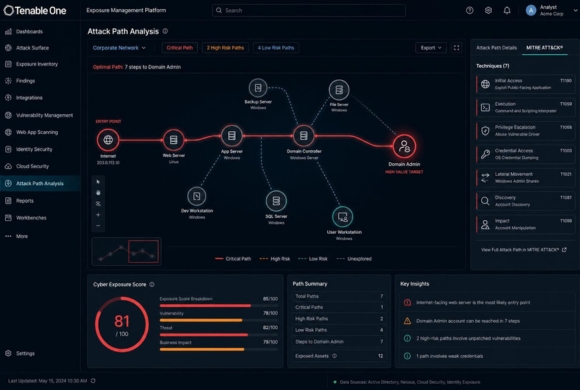580x390 pixels.
Task: Expand the Analyst account menu chevron
Action: coord(575,10)
